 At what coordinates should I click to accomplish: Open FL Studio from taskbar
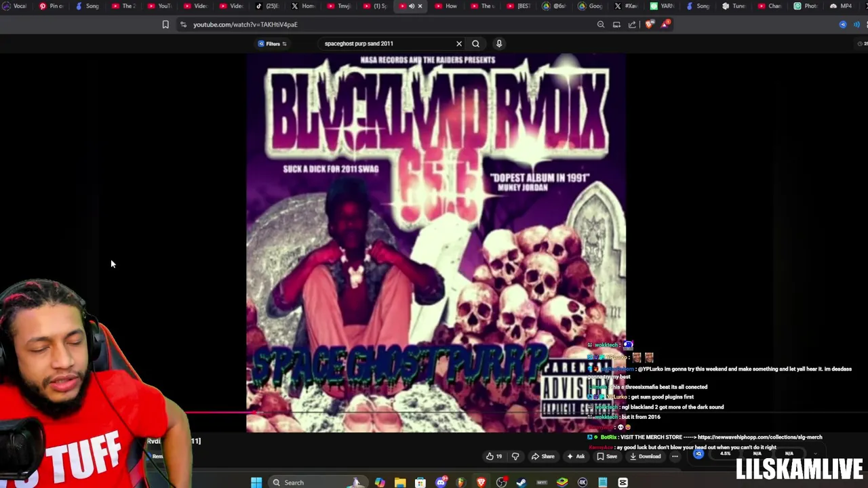coord(461,483)
